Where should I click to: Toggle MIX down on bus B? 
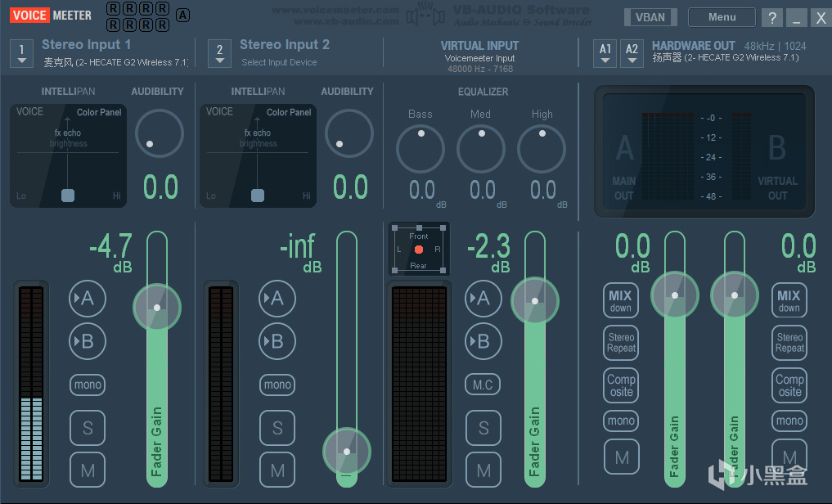789,300
